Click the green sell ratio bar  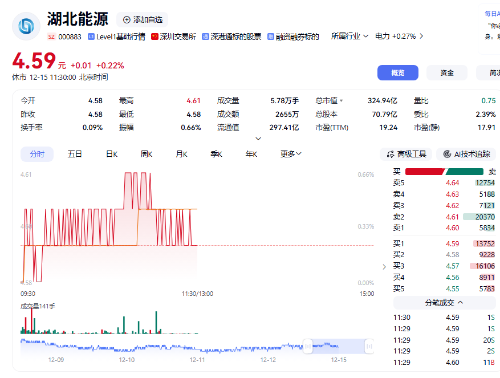464,172
